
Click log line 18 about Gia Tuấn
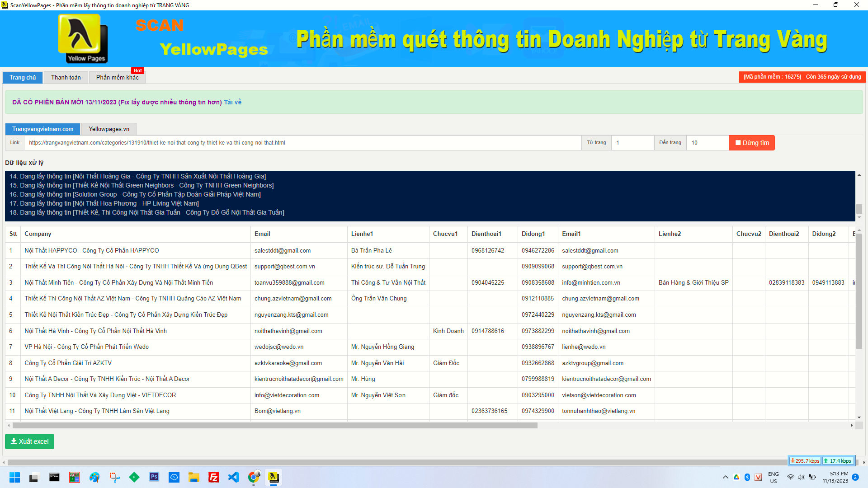pos(147,212)
